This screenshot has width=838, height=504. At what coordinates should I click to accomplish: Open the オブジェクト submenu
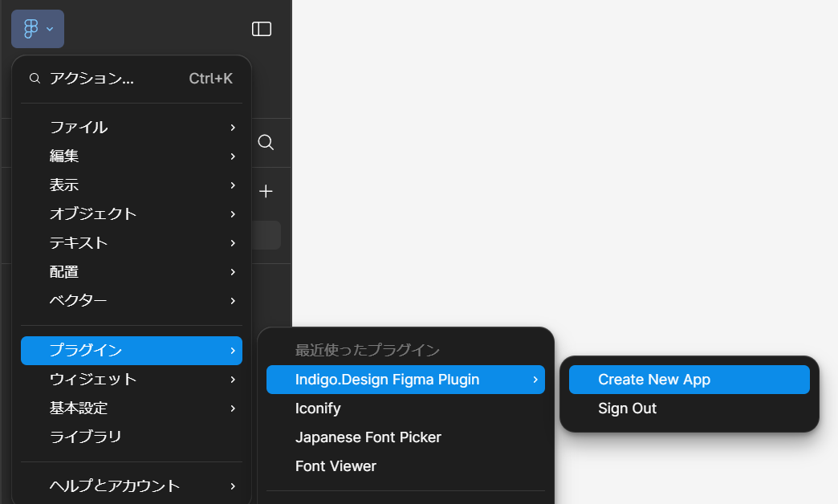[132, 213]
